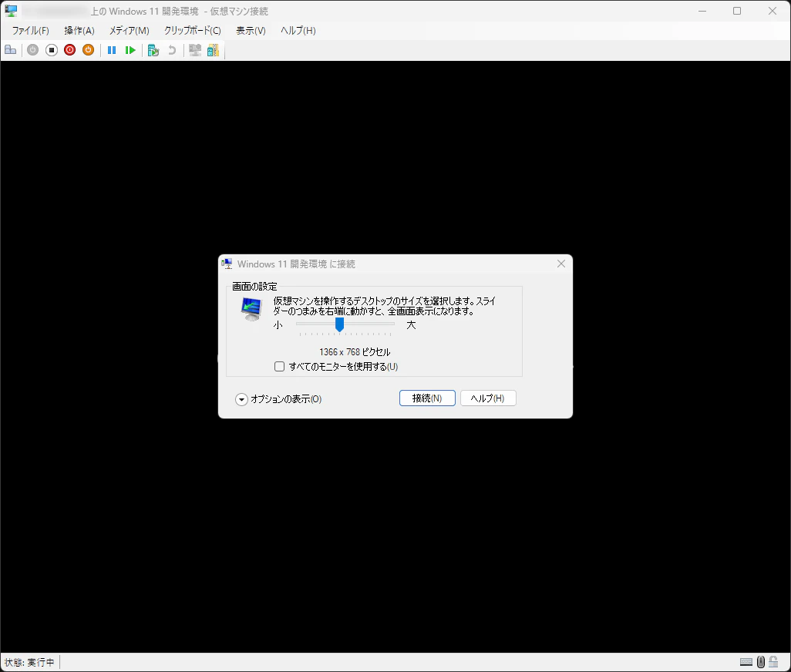Viewport: 791px width, 672px height.
Task: Open the メディア(M) menu
Action: pyautogui.click(x=130, y=31)
